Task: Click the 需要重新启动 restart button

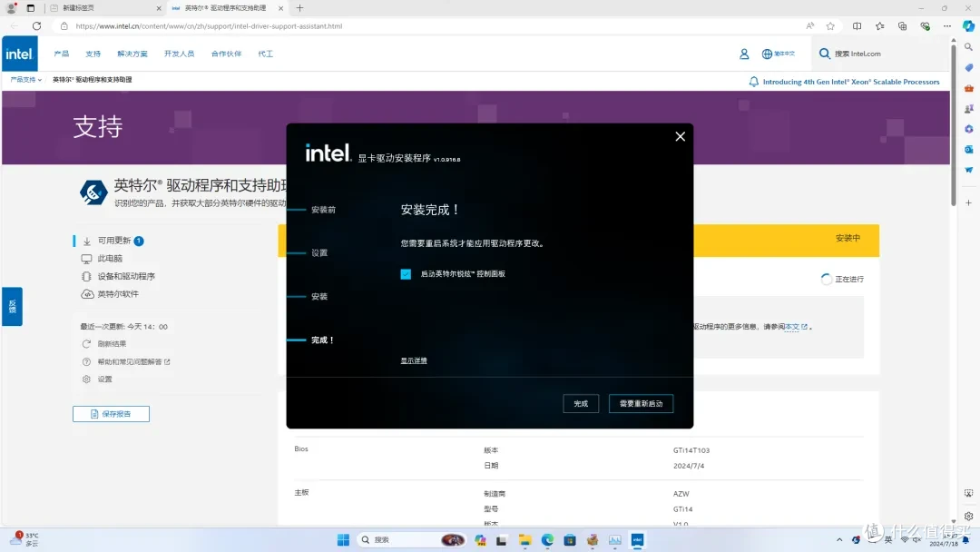Action: point(641,403)
